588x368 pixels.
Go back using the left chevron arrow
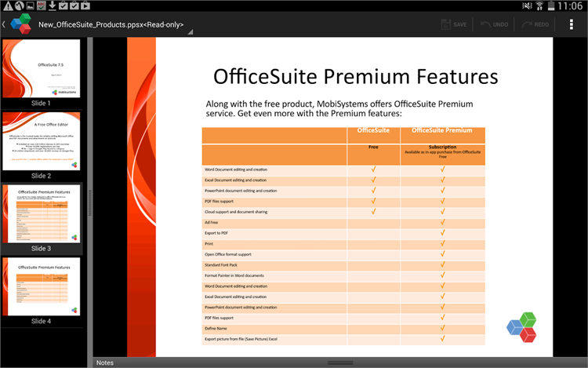(4, 24)
